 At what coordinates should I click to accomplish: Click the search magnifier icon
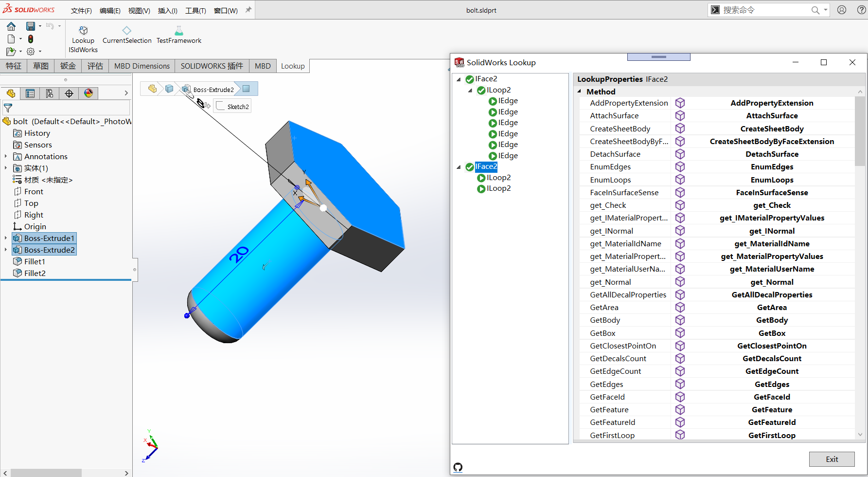tap(815, 10)
